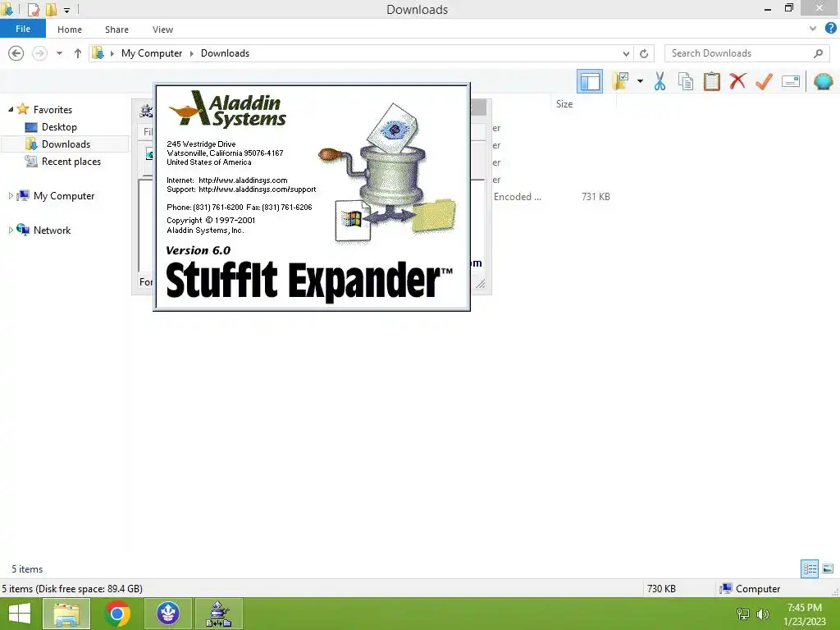Click the volume speaker tray icon
The width and height of the screenshot is (840, 630).
pos(762,614)
